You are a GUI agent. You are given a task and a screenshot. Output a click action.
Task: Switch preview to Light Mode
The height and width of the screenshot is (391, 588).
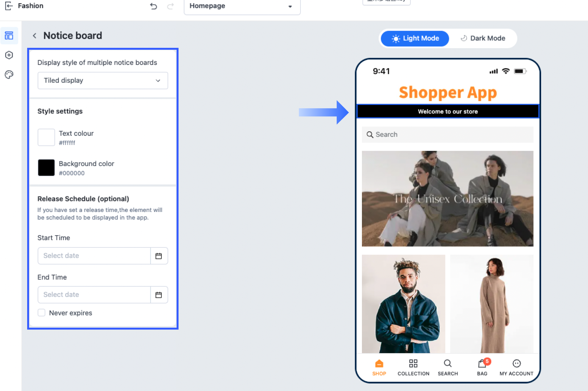[x=415, y=38]
